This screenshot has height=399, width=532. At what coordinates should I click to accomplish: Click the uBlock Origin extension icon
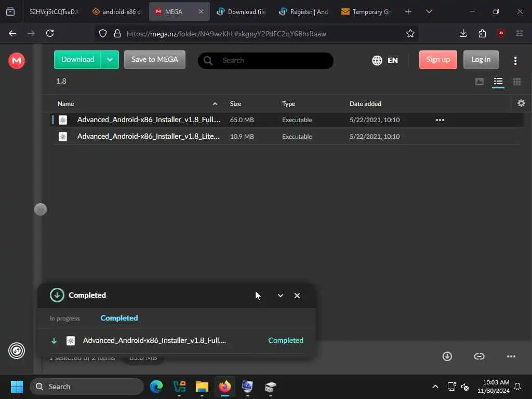click(x=501, y=33)
